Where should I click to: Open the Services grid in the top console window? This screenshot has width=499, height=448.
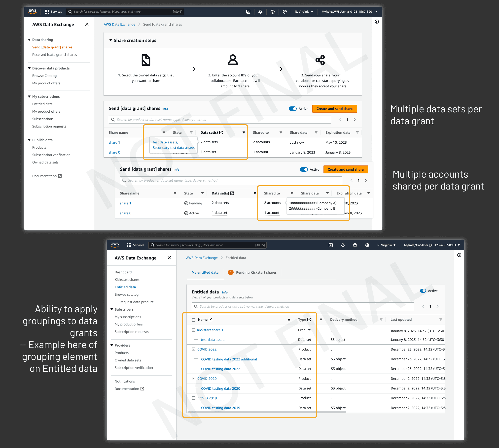coord(47,12)
